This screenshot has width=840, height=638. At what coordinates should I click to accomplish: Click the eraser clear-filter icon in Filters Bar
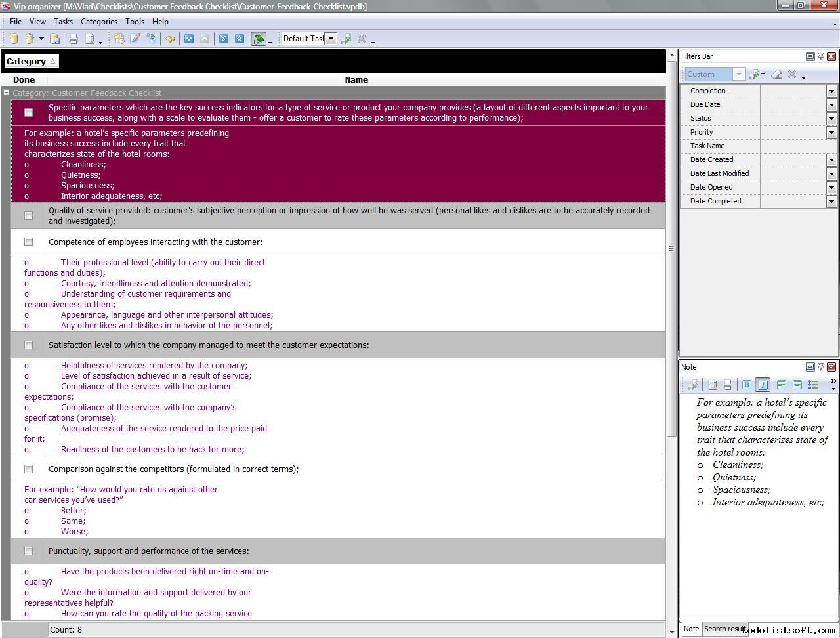[x=776, y=74]
